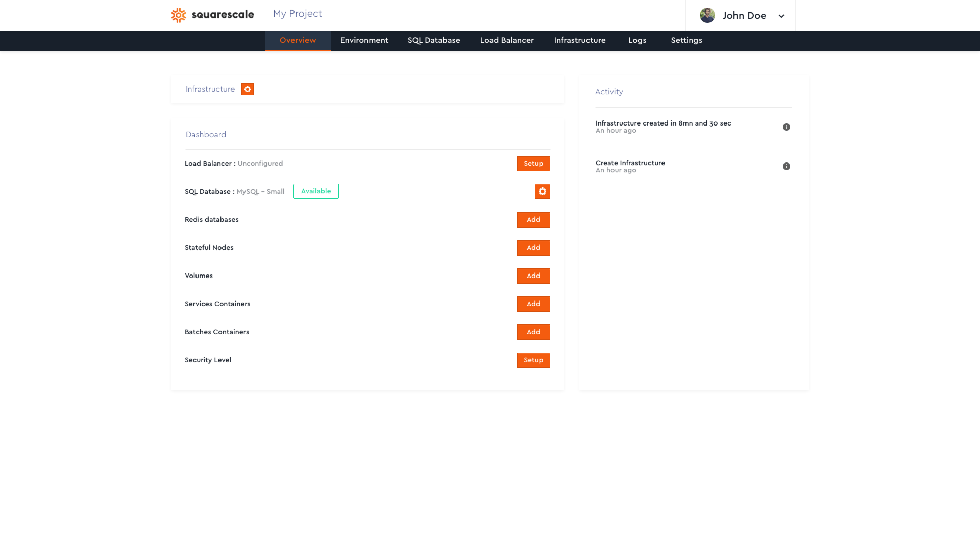The image size is (980, 551).
Task: Click the 'Batches Containers' row label
Action: (x=217, y=332)
